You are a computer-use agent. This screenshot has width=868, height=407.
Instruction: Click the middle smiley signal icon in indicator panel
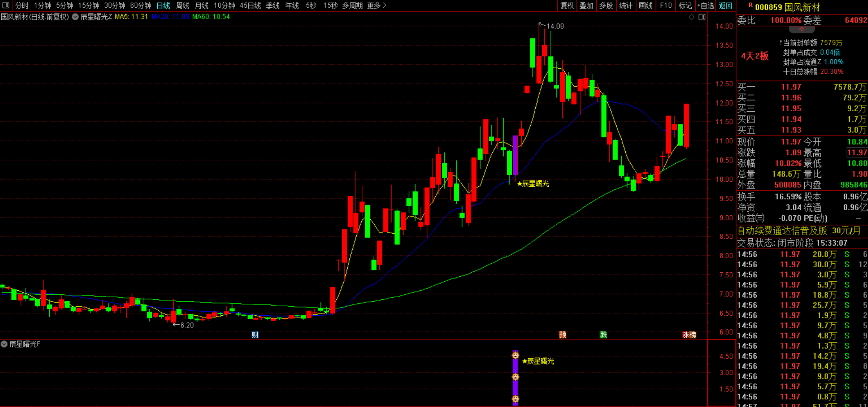click(x=515, y=377)
